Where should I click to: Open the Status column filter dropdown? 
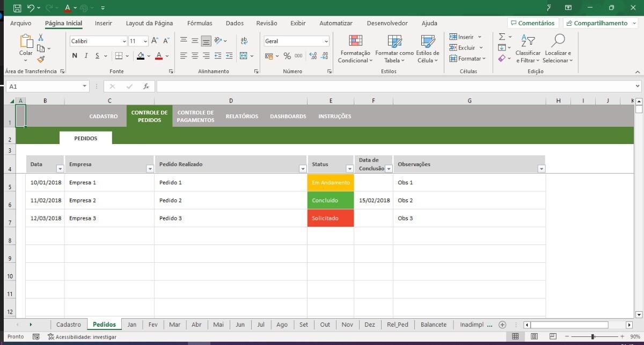coord(349,169)
